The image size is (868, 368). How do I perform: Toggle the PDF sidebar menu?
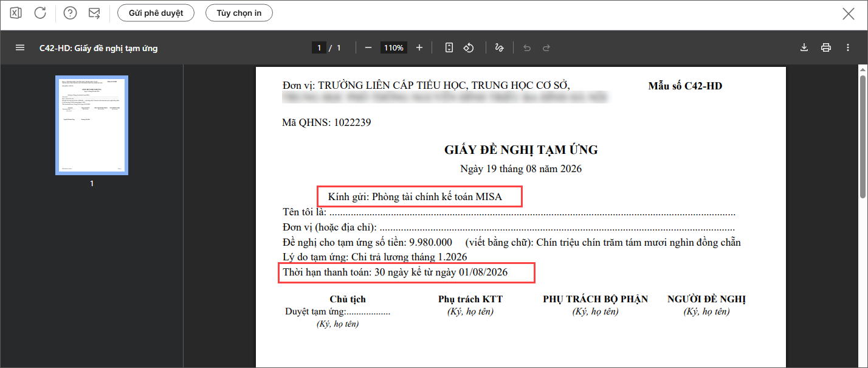20,47
